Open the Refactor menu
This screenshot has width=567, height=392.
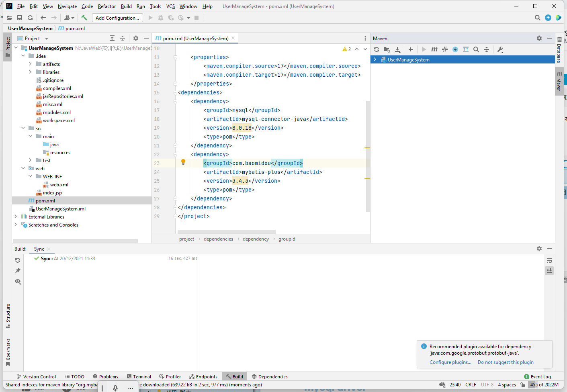107,6
